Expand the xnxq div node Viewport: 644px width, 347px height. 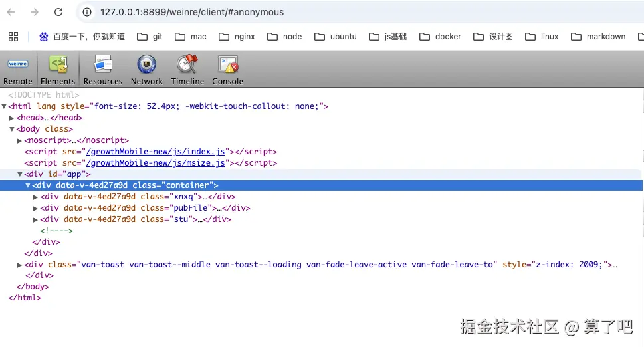pyautogui.click(x=35, y=197)
